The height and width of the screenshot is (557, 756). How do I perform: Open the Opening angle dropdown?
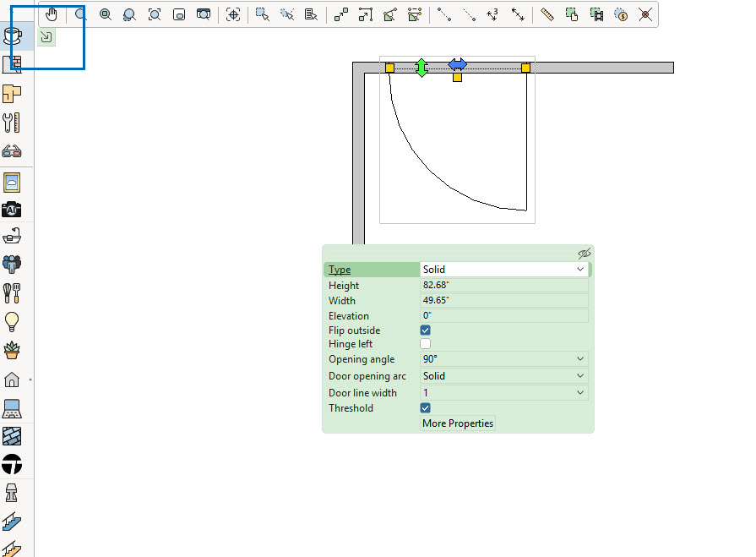503,358
